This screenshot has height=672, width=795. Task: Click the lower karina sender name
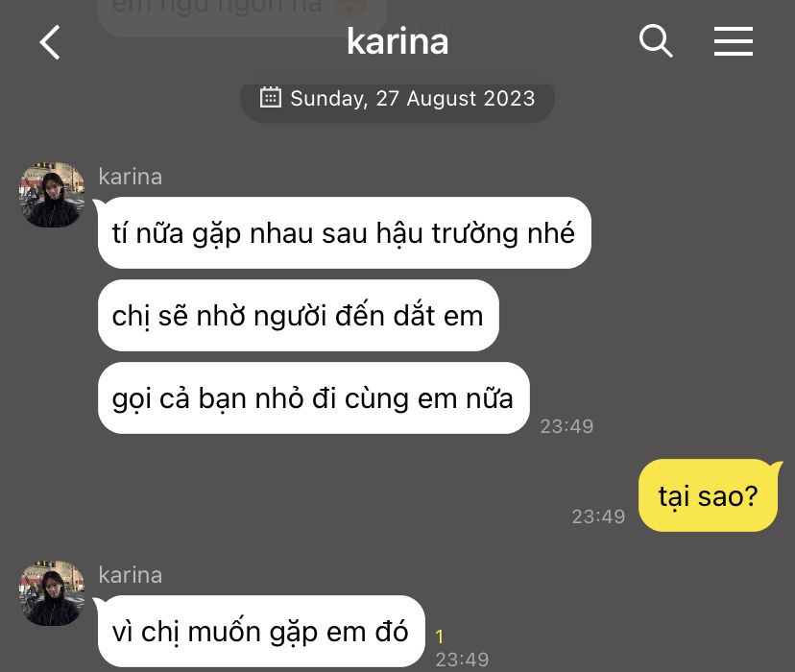click(x=131, y=575)
